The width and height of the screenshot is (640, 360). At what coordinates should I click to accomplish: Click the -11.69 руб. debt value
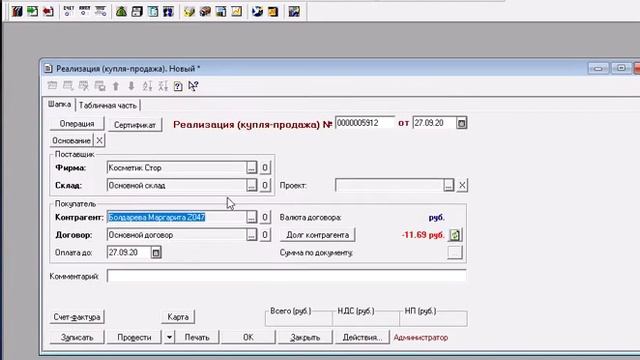click(423, 235)
